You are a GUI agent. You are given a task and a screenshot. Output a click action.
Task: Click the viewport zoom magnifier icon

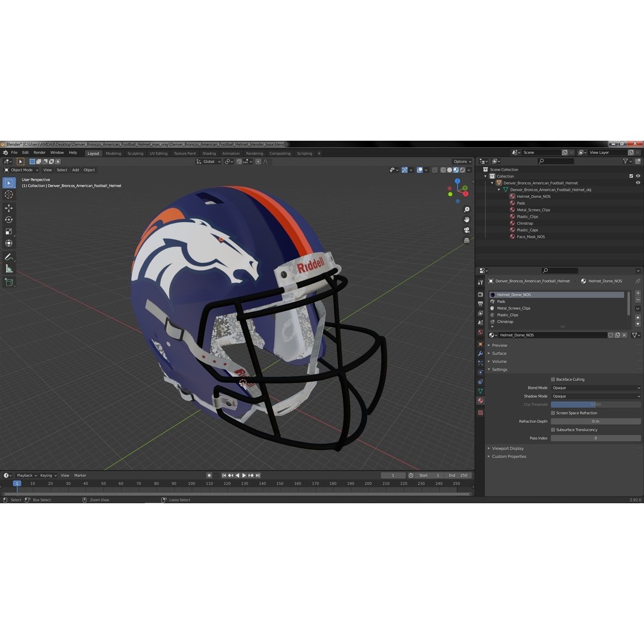point(466,209)
